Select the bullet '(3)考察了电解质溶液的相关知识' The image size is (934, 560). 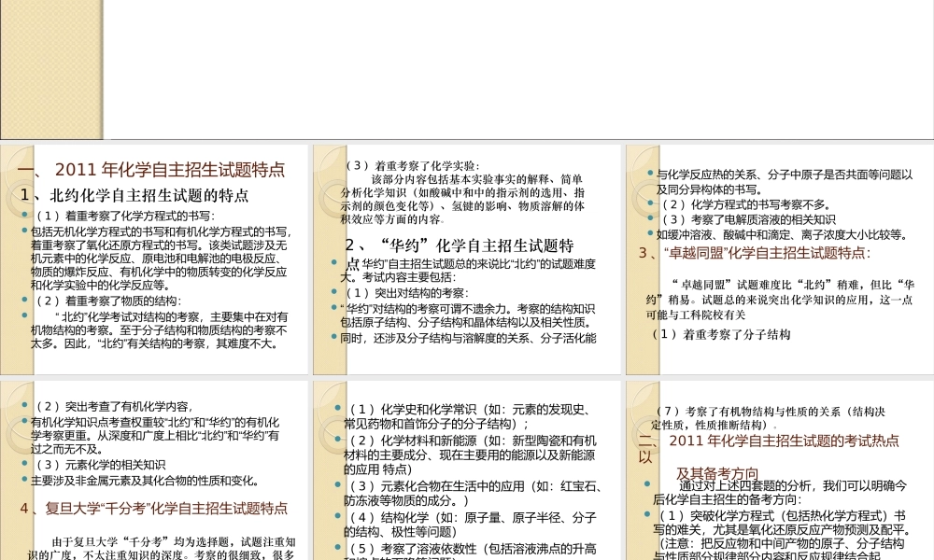coord(748,219)
